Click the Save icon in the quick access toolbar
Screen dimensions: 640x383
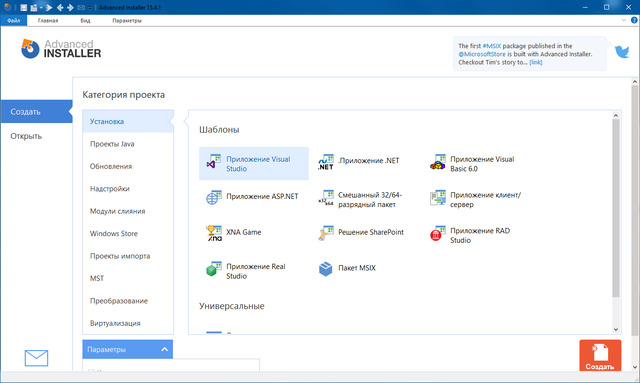pyautogui.click(x=24, y=7)
